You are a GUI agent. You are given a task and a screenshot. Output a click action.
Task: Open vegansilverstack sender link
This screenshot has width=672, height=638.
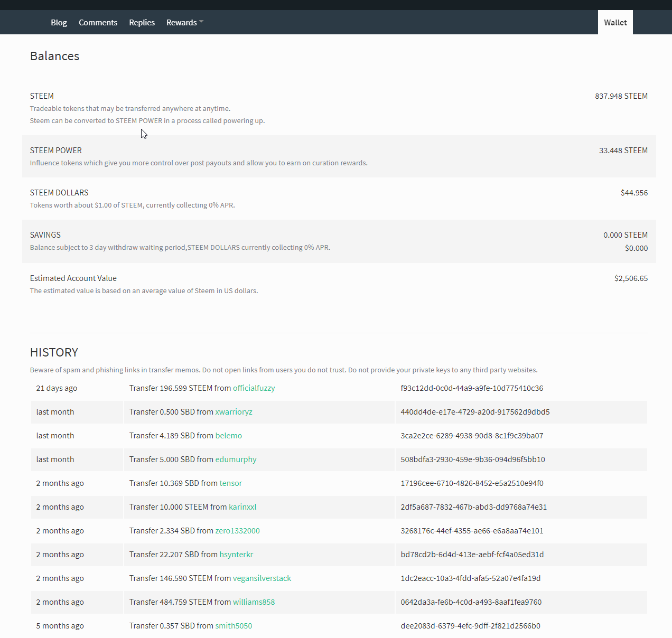[262, 578]
